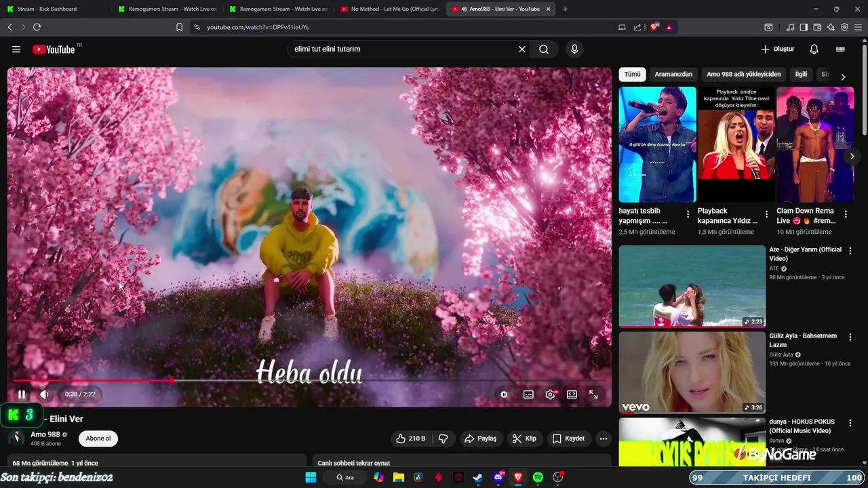This screenshot has height=488, width=868.
Task: Pause the video with the pause button
Action: 22,394
